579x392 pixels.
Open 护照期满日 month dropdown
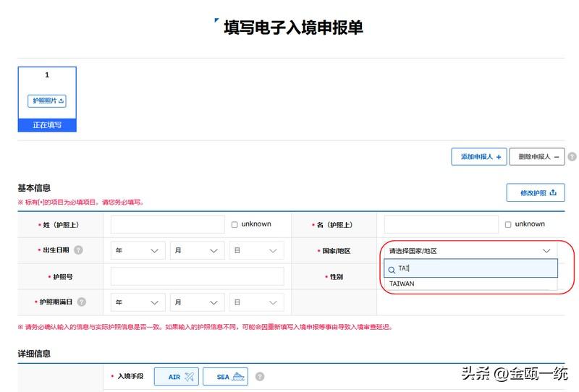coord(197,302)
